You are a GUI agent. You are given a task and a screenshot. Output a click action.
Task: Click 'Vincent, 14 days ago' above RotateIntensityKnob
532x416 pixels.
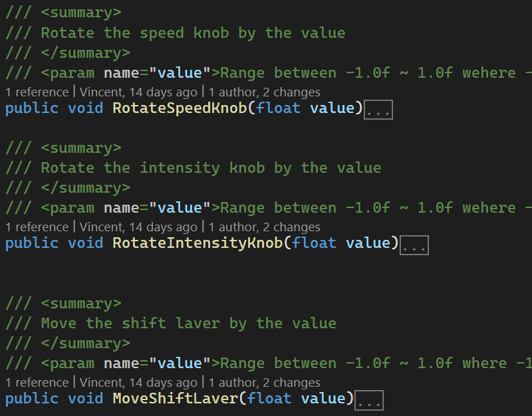[138, 227]
